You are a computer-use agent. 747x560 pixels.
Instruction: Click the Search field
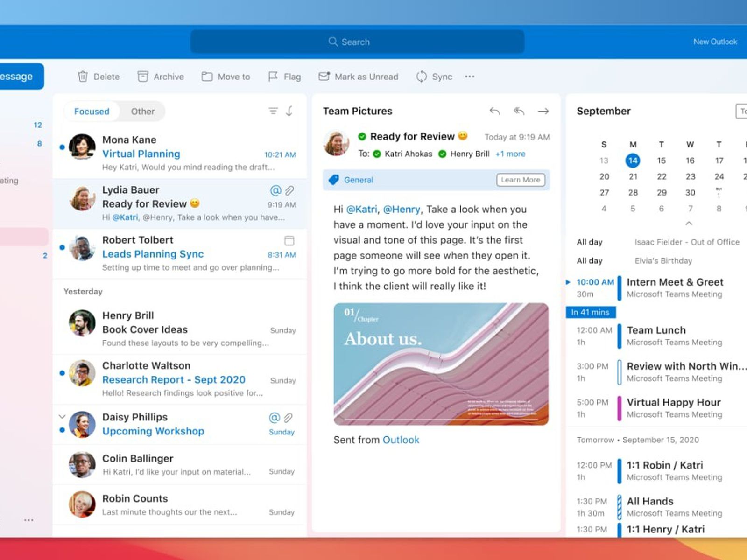coord(357,42)
